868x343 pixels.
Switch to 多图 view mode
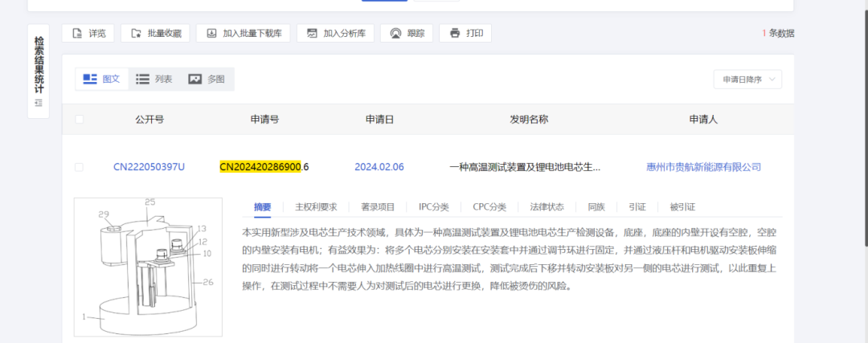click(207, 79)
